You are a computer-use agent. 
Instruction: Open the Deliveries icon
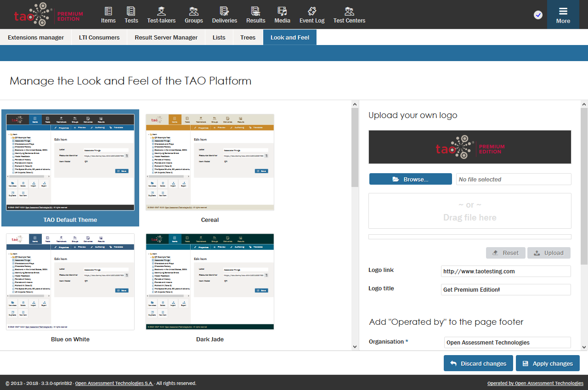(225, 11)
